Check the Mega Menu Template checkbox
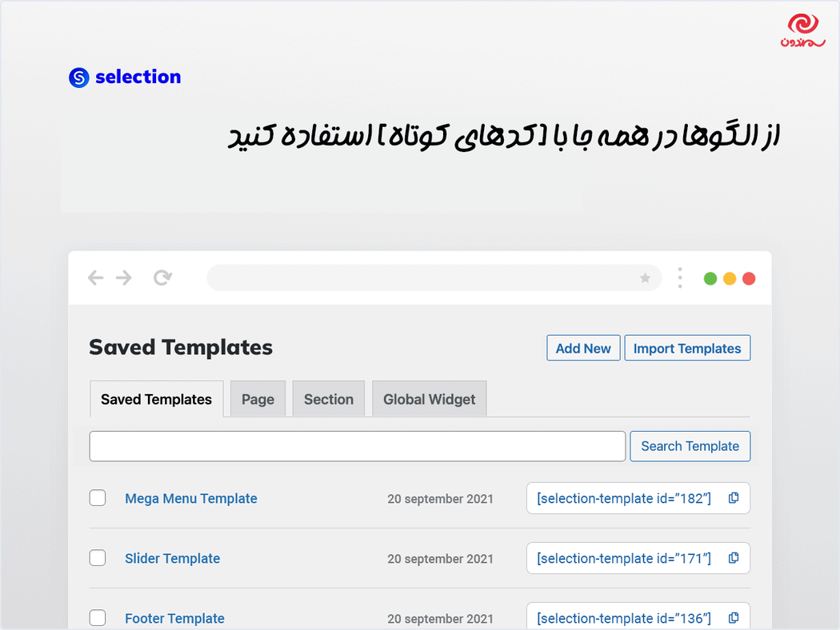The image size is (840, 630). coord(98,498)
